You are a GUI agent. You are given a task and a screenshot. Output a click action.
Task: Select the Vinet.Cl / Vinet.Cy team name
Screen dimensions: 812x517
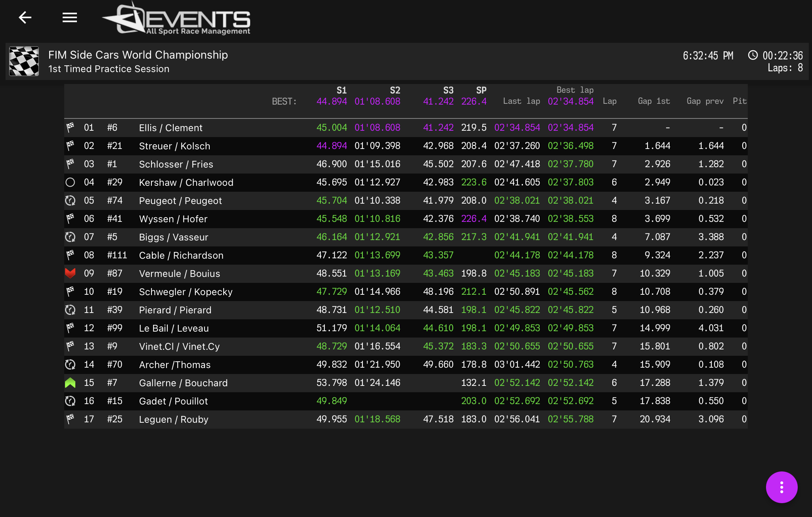click(x=180, y=346)
